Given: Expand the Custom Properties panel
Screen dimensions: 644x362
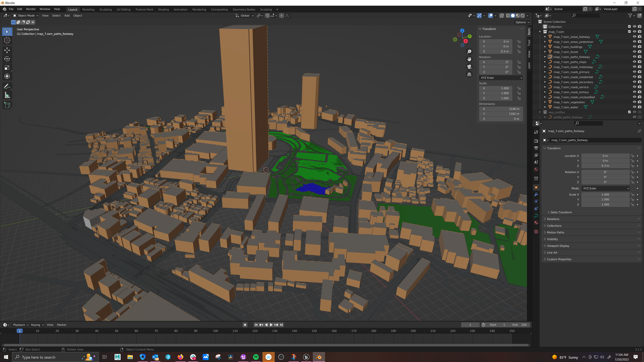Looking at the screenshot, I should click(x=559, y=259).
